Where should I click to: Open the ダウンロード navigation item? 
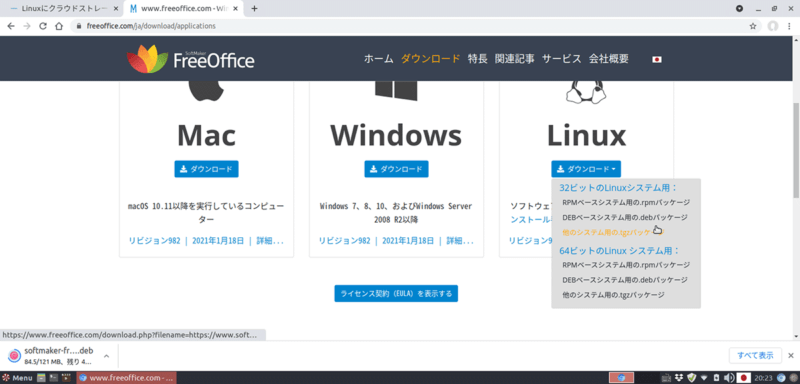pyautogui.click(x=431, y=59)
